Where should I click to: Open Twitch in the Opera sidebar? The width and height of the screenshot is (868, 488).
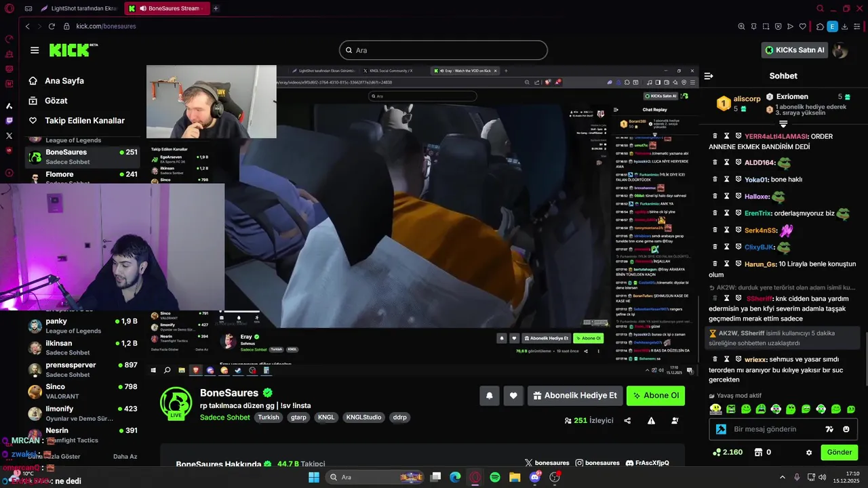click(9, 121)
